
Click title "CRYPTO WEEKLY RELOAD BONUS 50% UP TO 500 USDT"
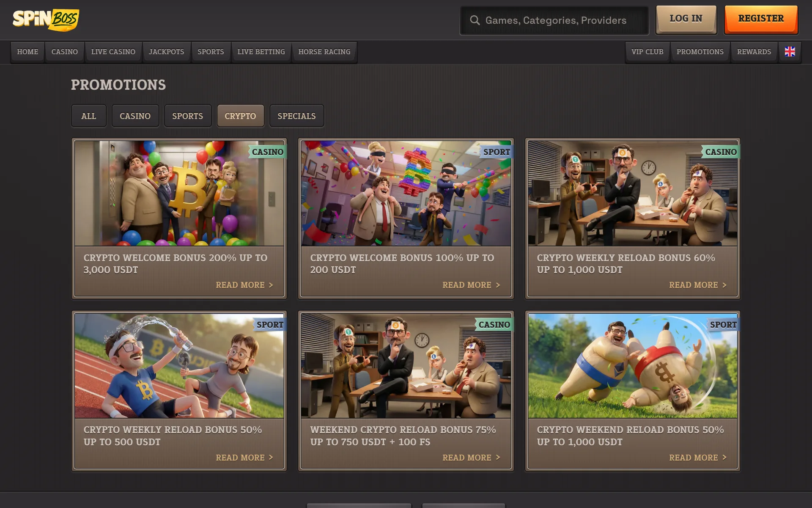point(173,436)
